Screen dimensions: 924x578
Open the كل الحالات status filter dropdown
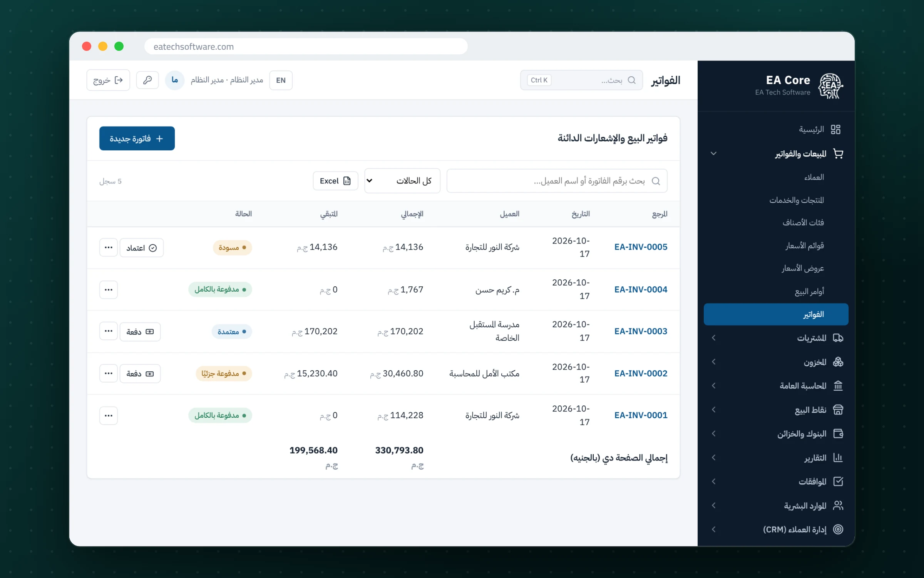click(x=402, y=181)
